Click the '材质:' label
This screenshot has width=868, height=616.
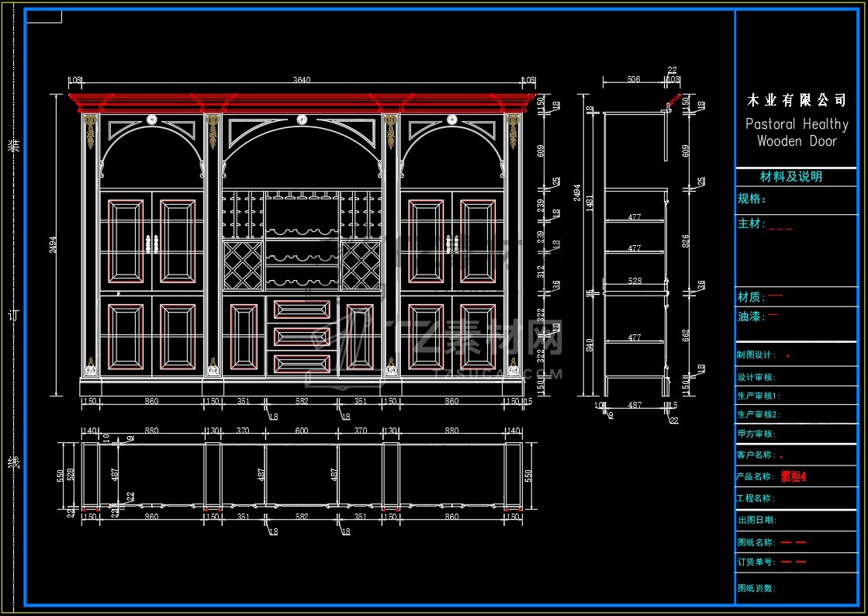pyautogui.click(x=751, y=297)
